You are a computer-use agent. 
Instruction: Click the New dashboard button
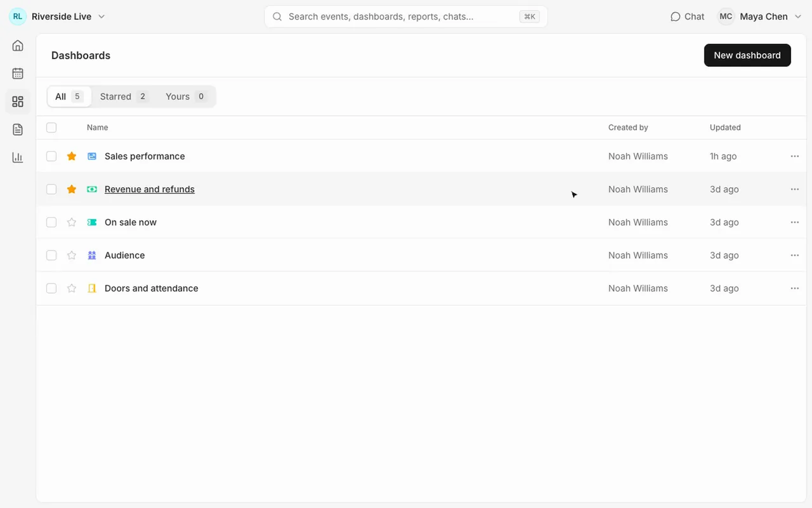click(x=747, y=55)
